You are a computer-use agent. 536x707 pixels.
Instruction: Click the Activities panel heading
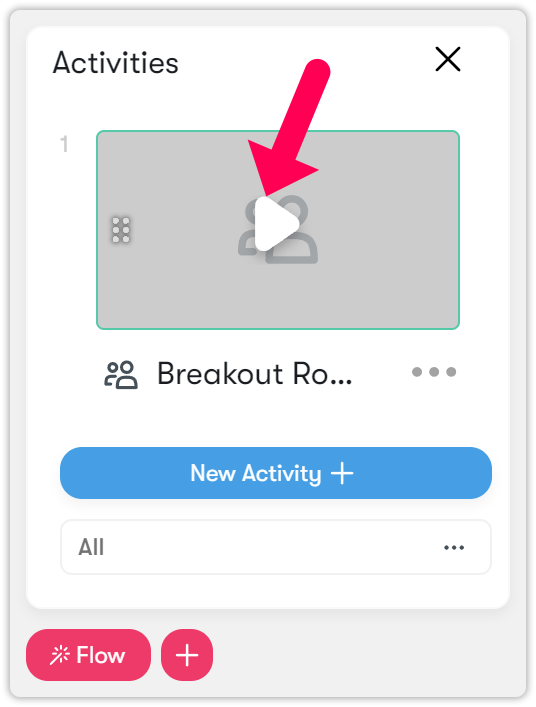click(115, 62)
